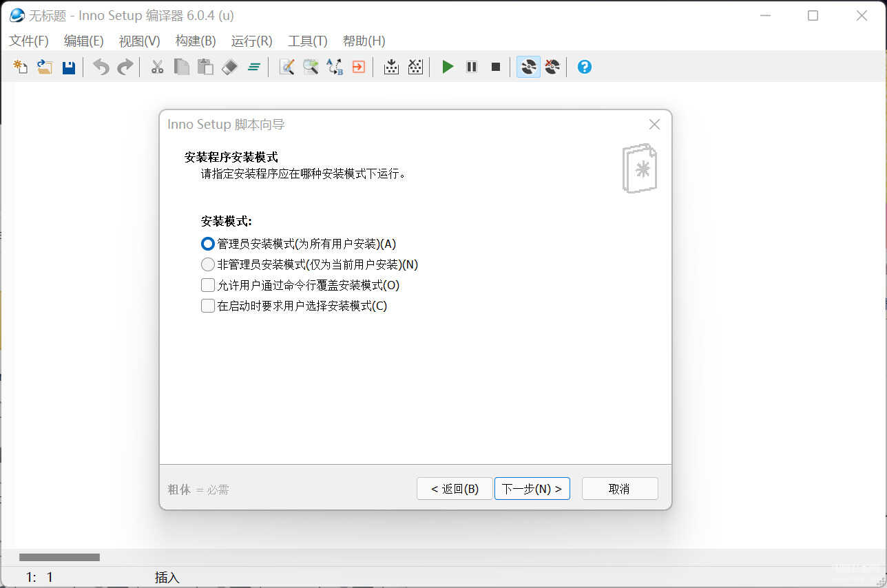The width and height of the screenshot is (887, 588).
Task: Click the Inno Setup app icon in title bar
Action: (17, 15)
